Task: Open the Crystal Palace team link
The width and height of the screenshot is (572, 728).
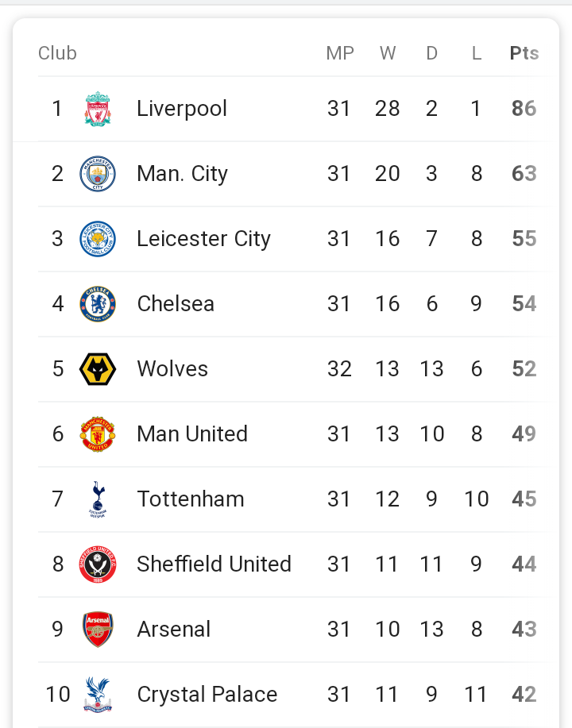Action: click(207, 695)
